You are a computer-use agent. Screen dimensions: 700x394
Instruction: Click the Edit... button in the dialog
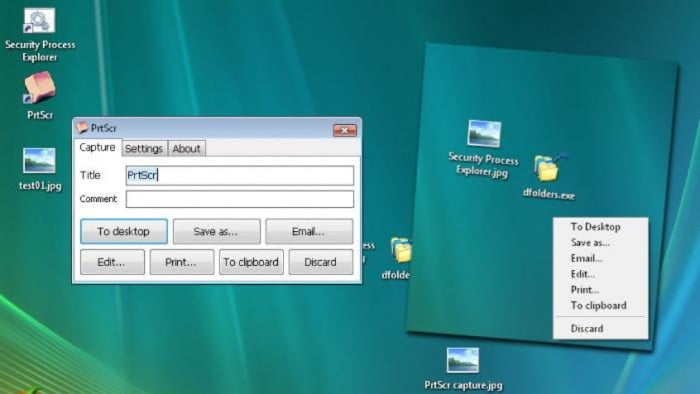[112, 262]
